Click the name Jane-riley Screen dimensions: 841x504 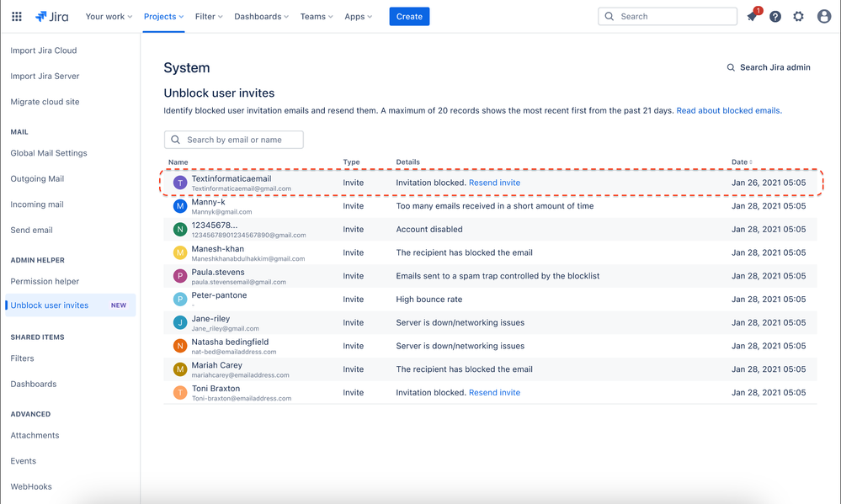210,319
